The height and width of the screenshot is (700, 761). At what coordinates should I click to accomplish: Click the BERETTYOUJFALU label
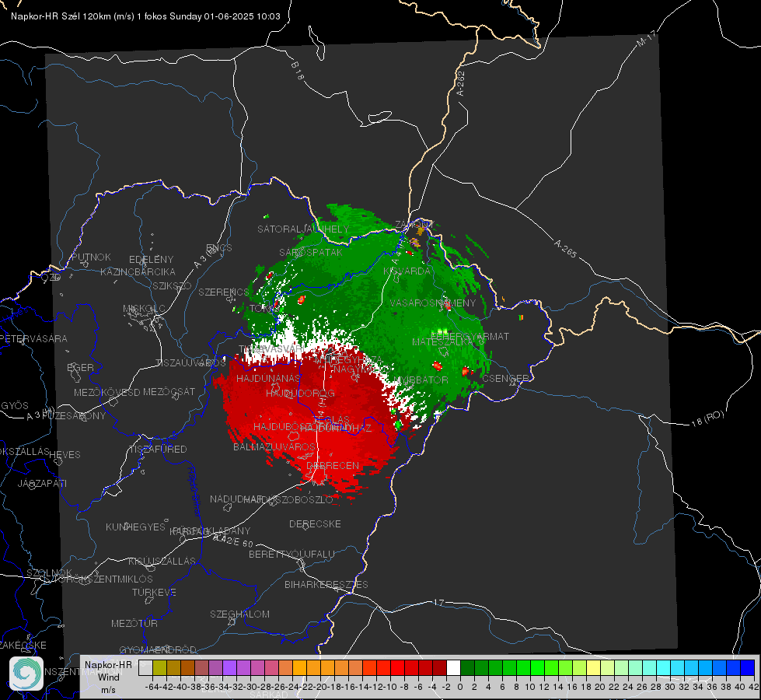click(x=291, y=554)
